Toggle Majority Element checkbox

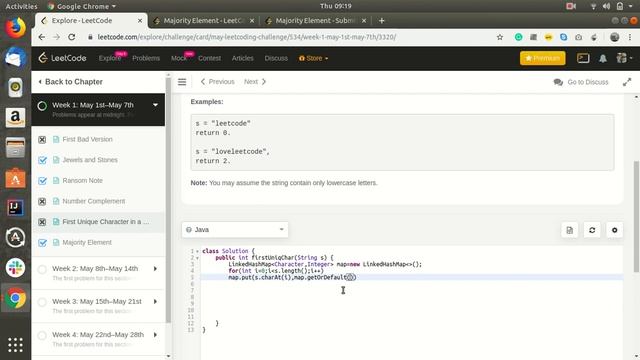coord(42,243)
